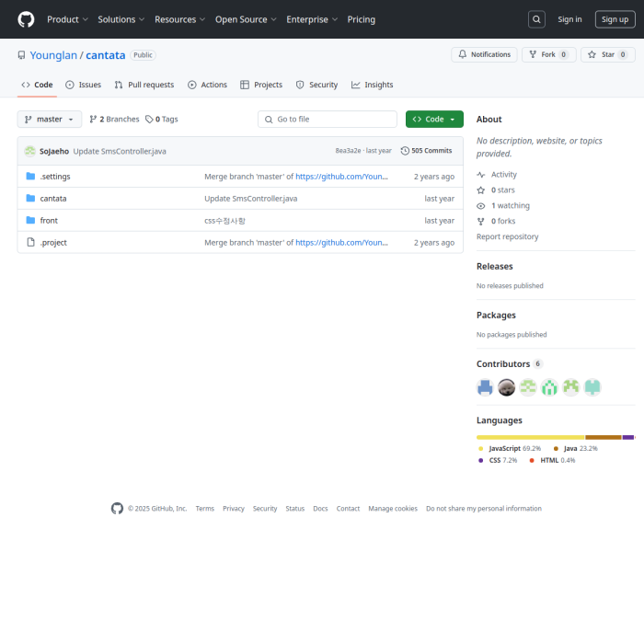Switch to the Projects tab
Viewport: 644px width, 644px height.
pyautogui.click(x=261, y=85)
